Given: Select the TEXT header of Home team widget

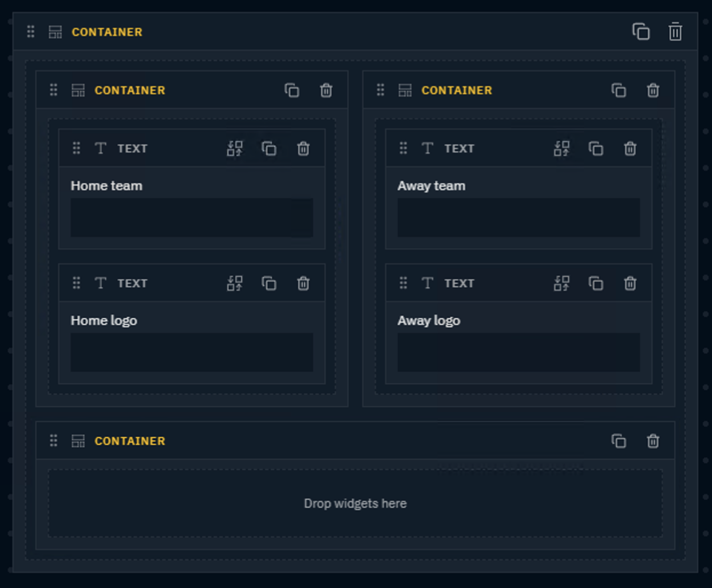Looking at the screenshot, I should pyautogui.click(x=132, y=149).
